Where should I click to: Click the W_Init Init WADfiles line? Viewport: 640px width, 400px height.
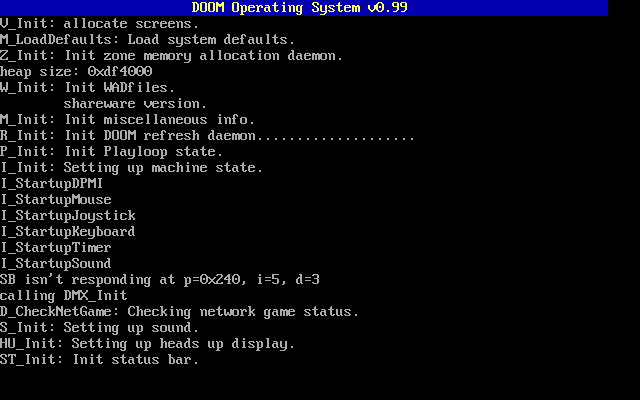click(x=88, y=87)
